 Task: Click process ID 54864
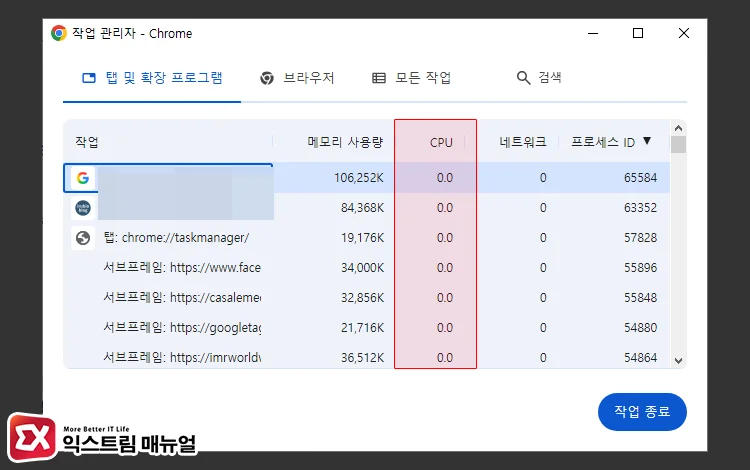640,358
